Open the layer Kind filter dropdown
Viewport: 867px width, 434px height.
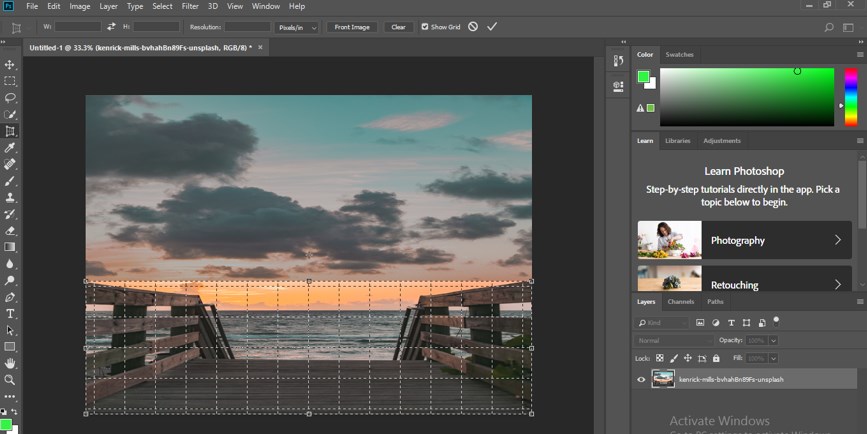pyautogui.click(x=661, y=323)
